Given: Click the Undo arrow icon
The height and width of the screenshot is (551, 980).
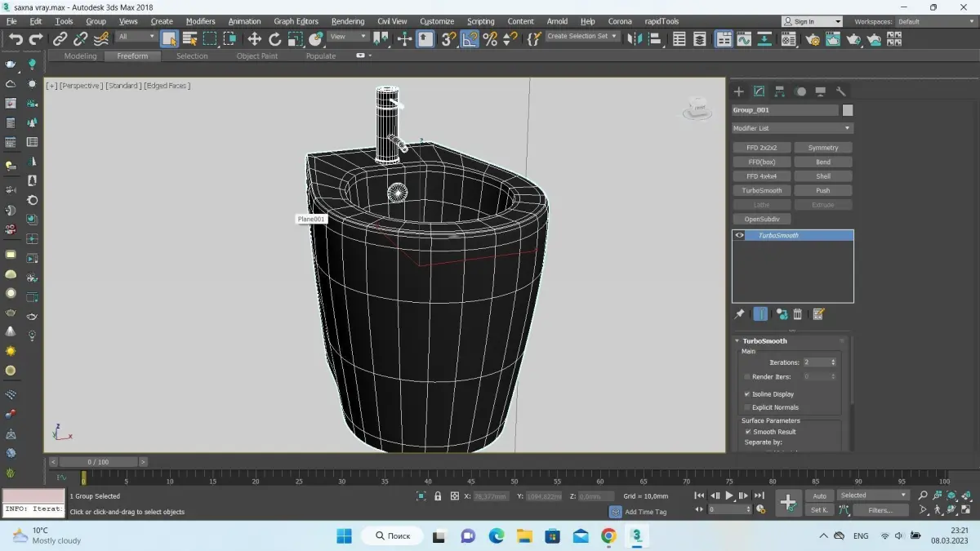Looking at the screenshot, I should pyautogui.click(x=16, y=38).
